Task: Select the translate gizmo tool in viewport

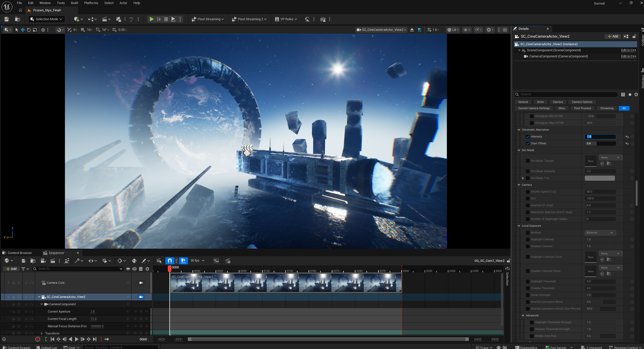Action: pos(22,30)
